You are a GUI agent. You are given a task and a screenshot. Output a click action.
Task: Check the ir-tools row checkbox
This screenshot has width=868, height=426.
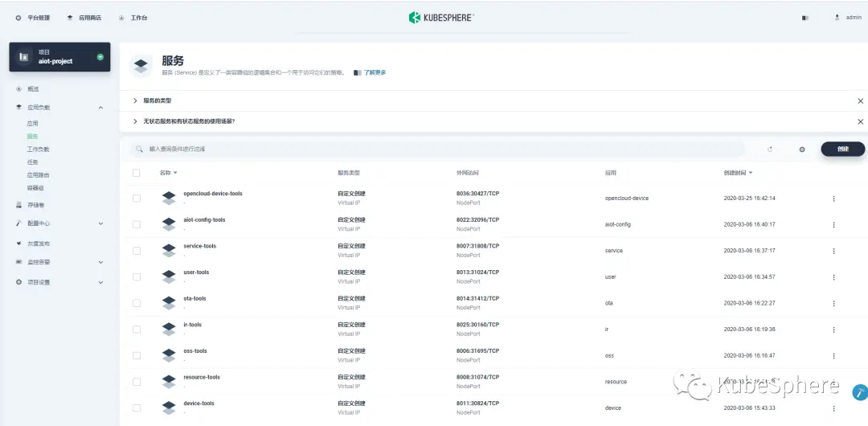point(136,329)
